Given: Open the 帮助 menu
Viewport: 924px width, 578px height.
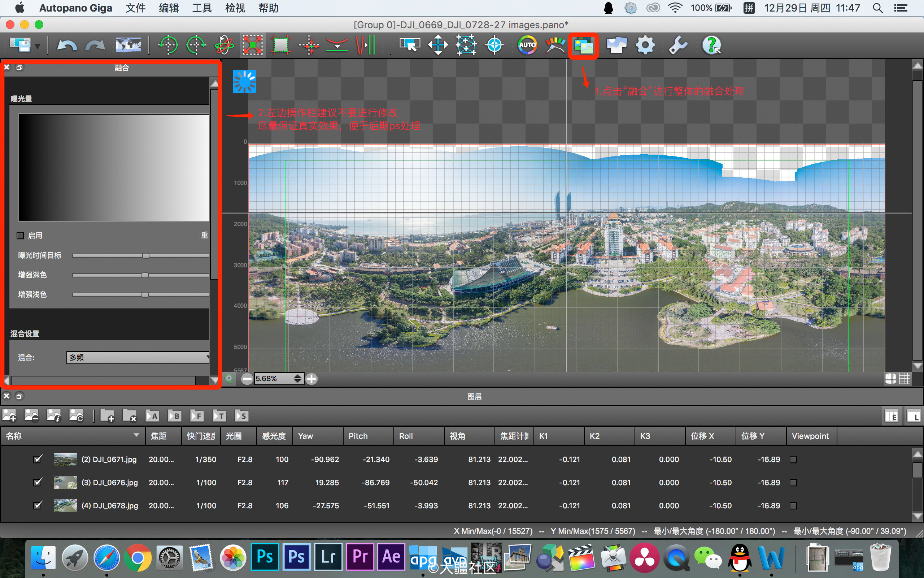Looking at the screenshot, I should click(269, 8).
